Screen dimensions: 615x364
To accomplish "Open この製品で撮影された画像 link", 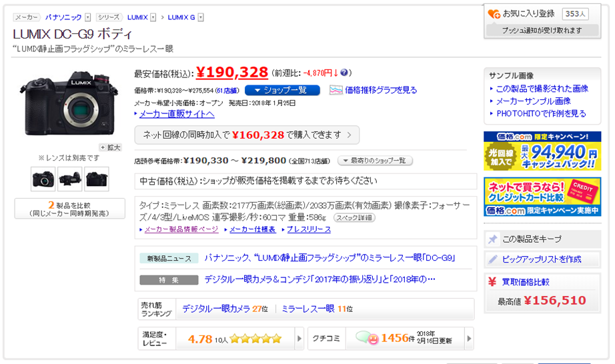I will pos(542,89).
